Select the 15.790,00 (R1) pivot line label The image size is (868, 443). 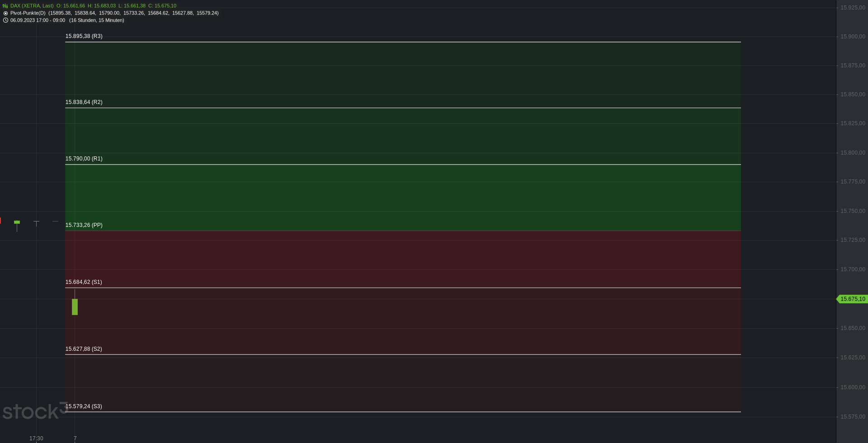click(84, 159)
